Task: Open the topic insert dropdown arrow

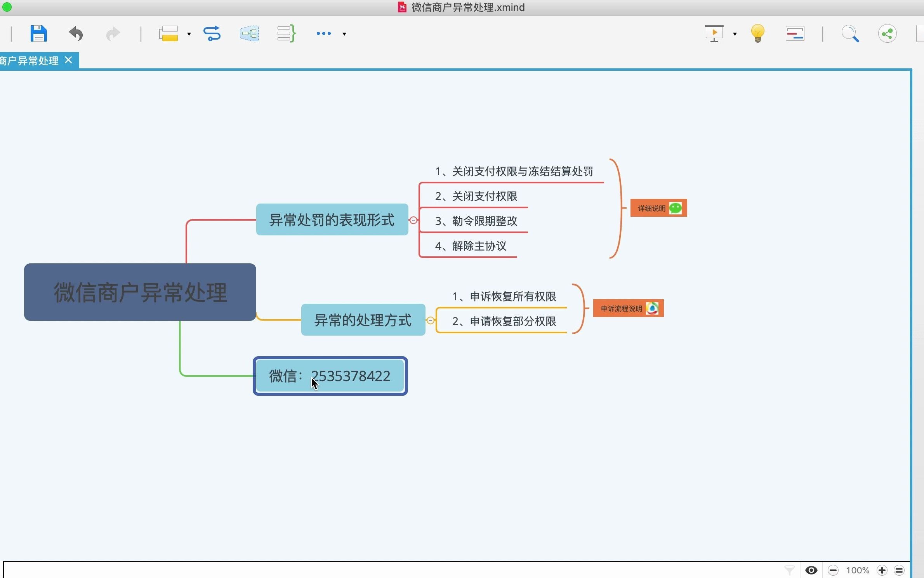Action: click(x=189, y=34)
